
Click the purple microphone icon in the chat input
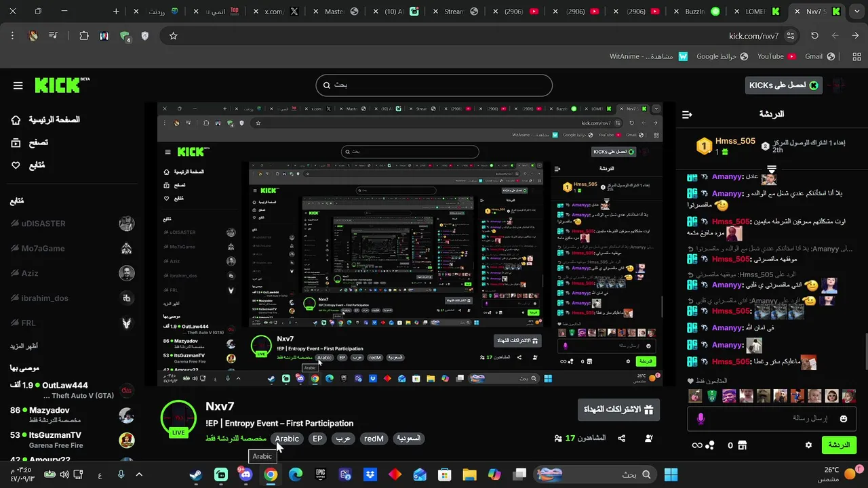pos(701,419)
